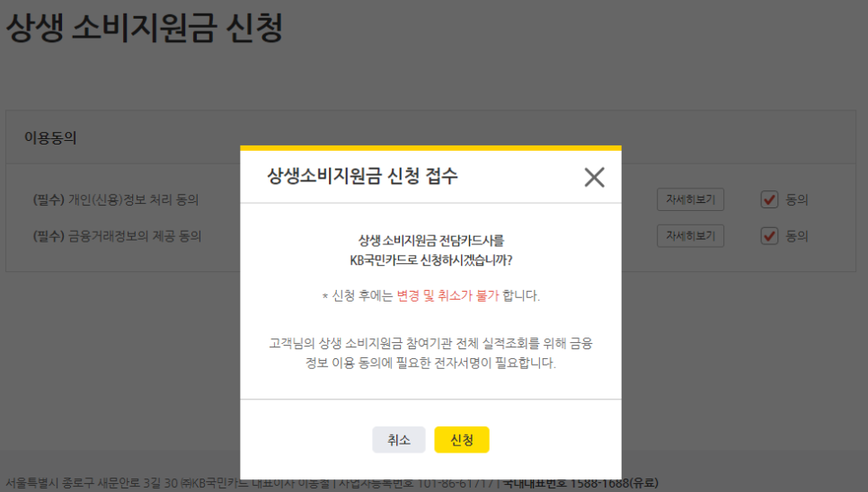Click the 상생 소비지원금 신청 page title

click(x=145, y=28)
